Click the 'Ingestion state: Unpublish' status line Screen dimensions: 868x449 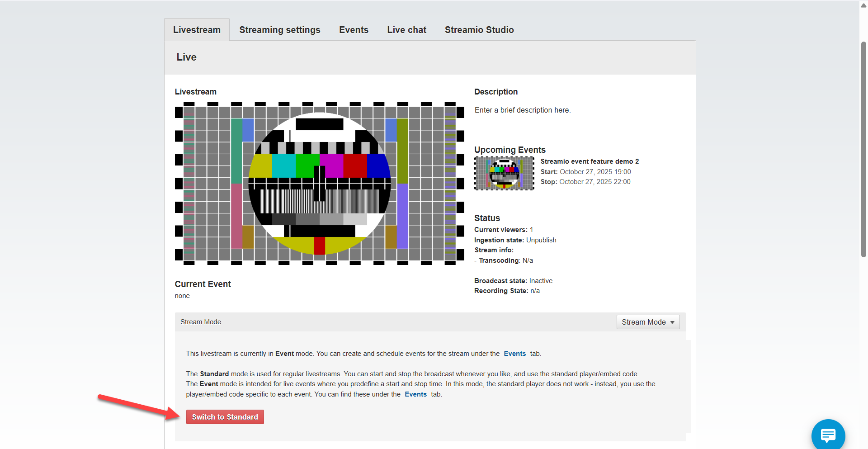coord(515,240)
